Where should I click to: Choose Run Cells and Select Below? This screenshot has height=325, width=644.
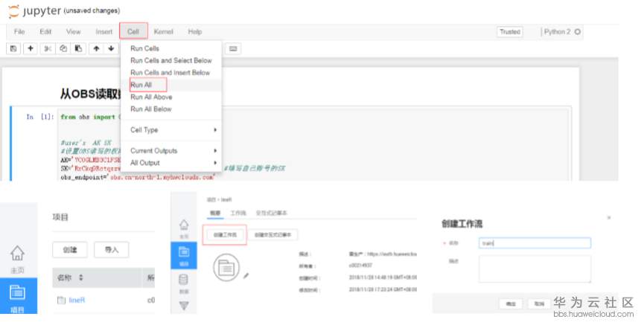171,61
